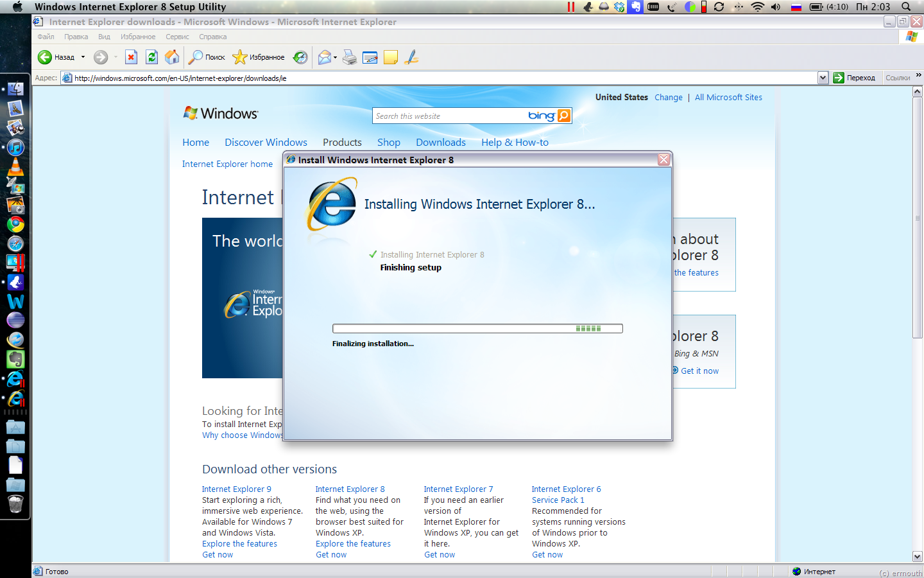Viewport: 924px width, 578px height.
Task: Open the Trash in the Dock
Action: (15, 504)
